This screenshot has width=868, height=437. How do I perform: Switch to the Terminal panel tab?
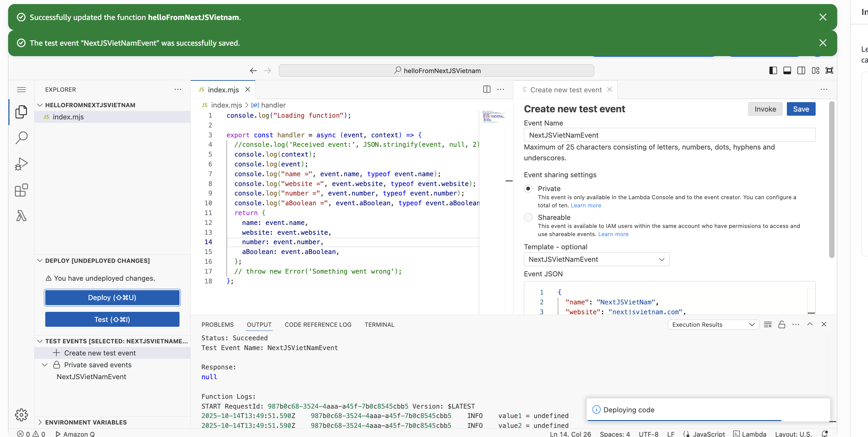(x=379, y=324)
